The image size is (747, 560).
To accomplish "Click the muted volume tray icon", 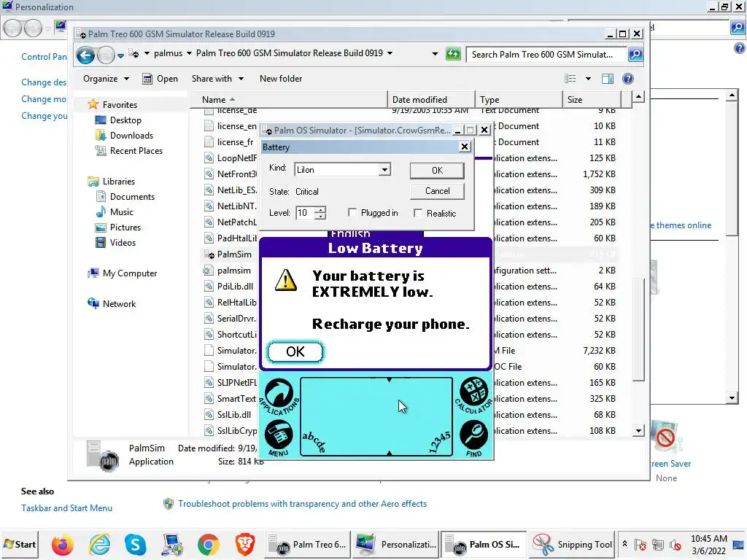I will (x=675, y=544).
